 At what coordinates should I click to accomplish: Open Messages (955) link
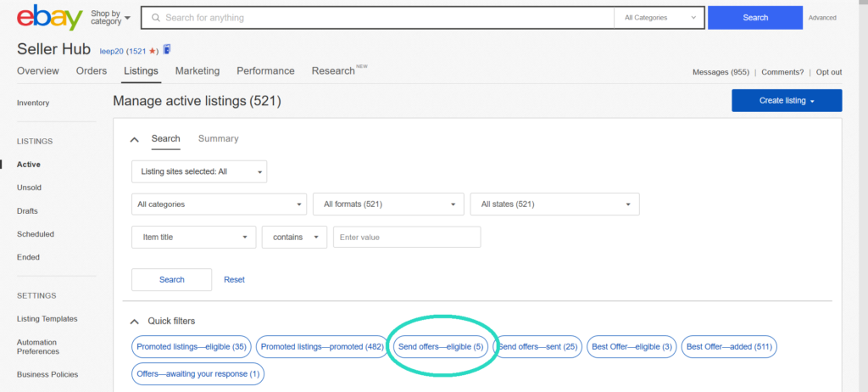click(x=721, y=72)
